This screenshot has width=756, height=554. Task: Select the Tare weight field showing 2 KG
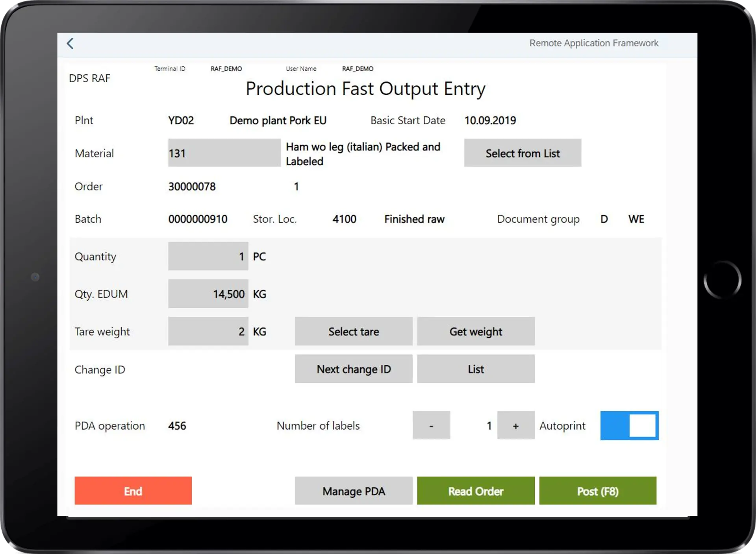click(208, 331)
